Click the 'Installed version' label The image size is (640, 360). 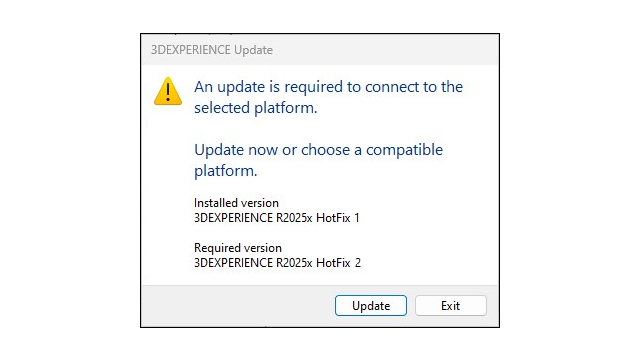[236, 203]
